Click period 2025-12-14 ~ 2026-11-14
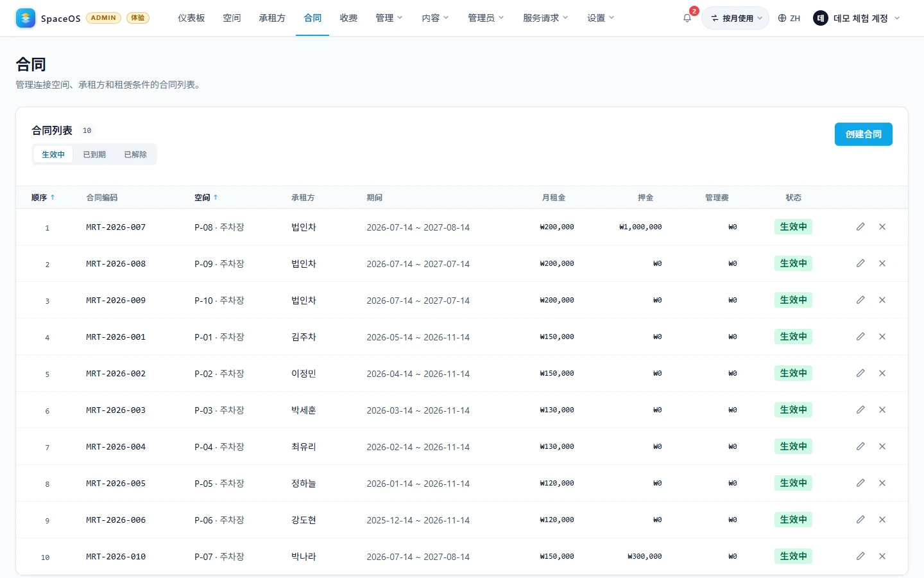 pyautogui.click(x=418, y=520)
